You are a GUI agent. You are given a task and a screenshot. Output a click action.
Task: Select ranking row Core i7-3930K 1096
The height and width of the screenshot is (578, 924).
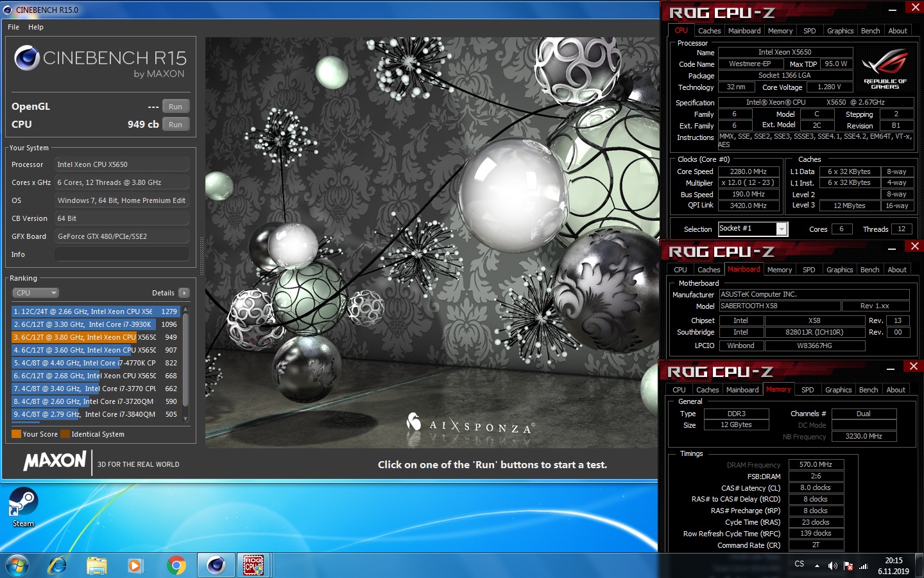tap(96, 324)
